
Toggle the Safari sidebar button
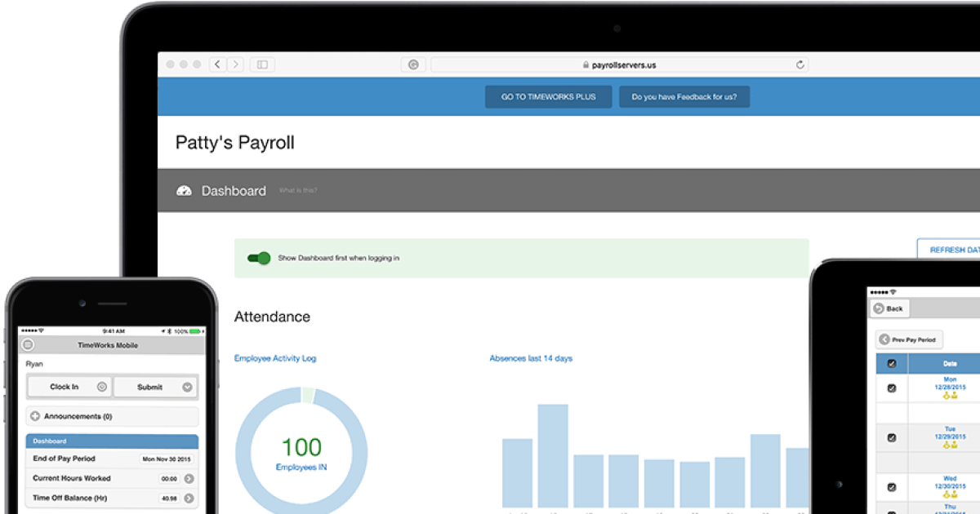[262, 64]
